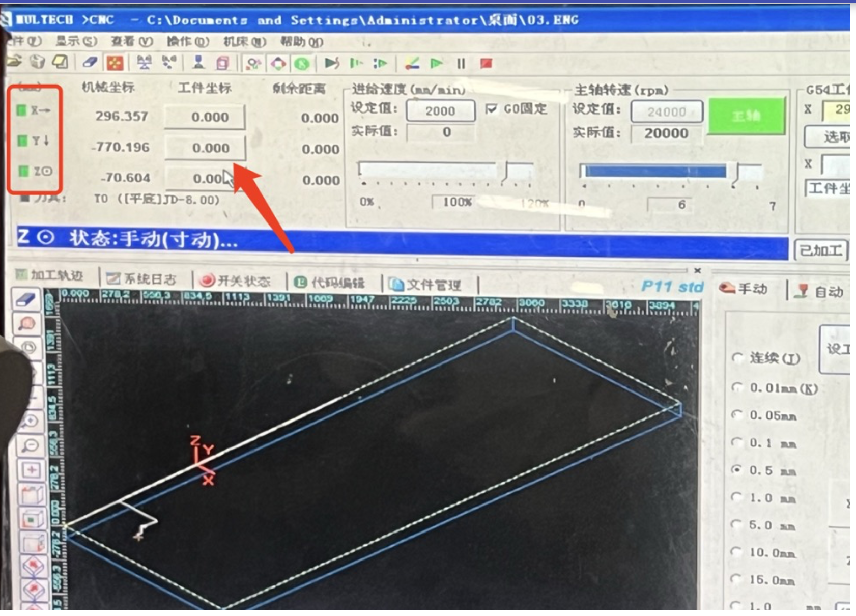This screenshot has width=856, height=616.
Task: Click machine coordinate value -770.196
Action: [120, 147]
